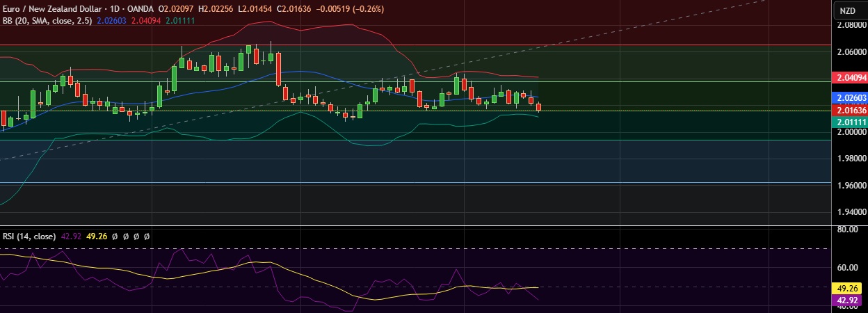Viewport: 868px width, 313px height.
Task: Click the purple 42.92 RSI axis tag
Action: click(849, 300)
